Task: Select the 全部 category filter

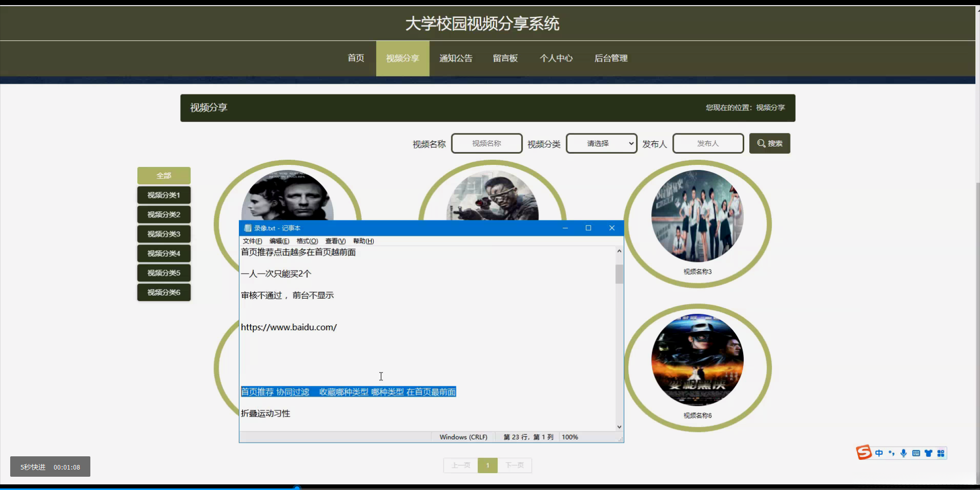Action: click(163, 175)
